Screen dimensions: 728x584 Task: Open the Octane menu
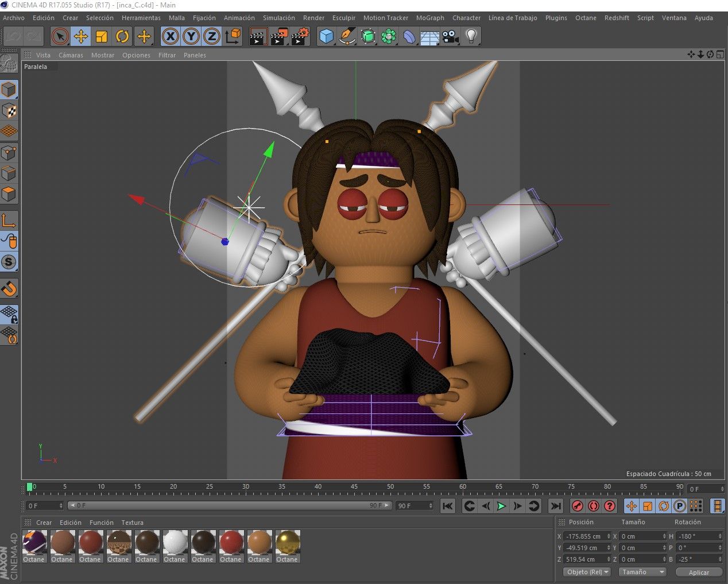coord(586,18)
